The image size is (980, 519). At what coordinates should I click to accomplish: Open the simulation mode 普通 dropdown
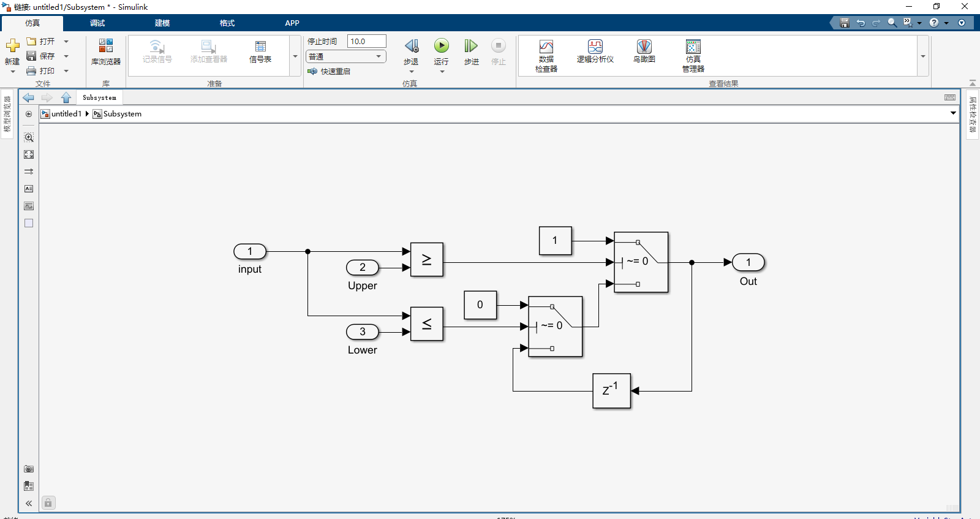point(346,56)
